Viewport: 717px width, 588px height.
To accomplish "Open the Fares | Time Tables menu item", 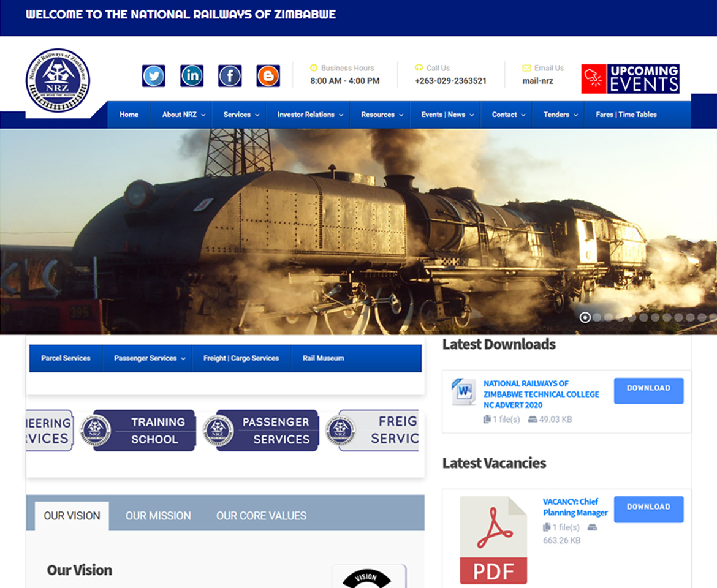I will click(x=626, y=115).
